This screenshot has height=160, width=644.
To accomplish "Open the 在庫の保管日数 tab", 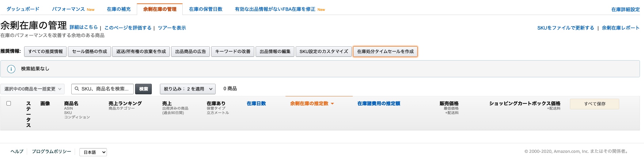I will point(206,9).
